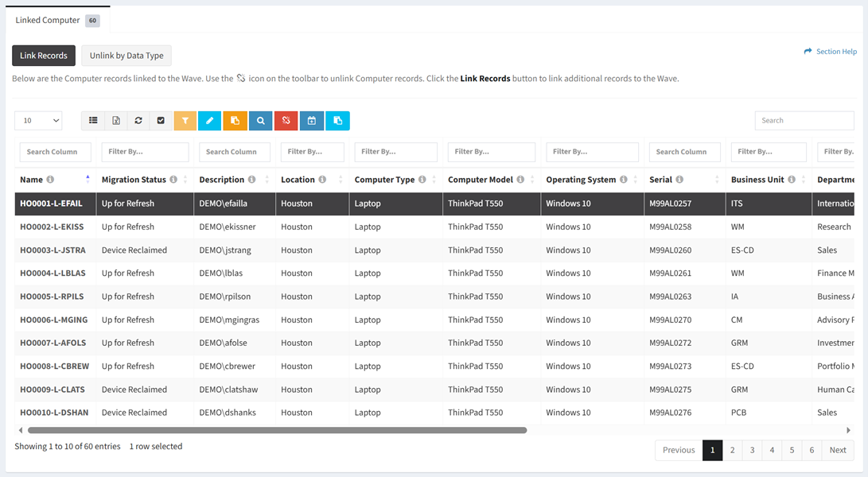The image size is (868, 477).
Task: Select the HO0005-L-RPILS row
Action: tap(52, 297)
